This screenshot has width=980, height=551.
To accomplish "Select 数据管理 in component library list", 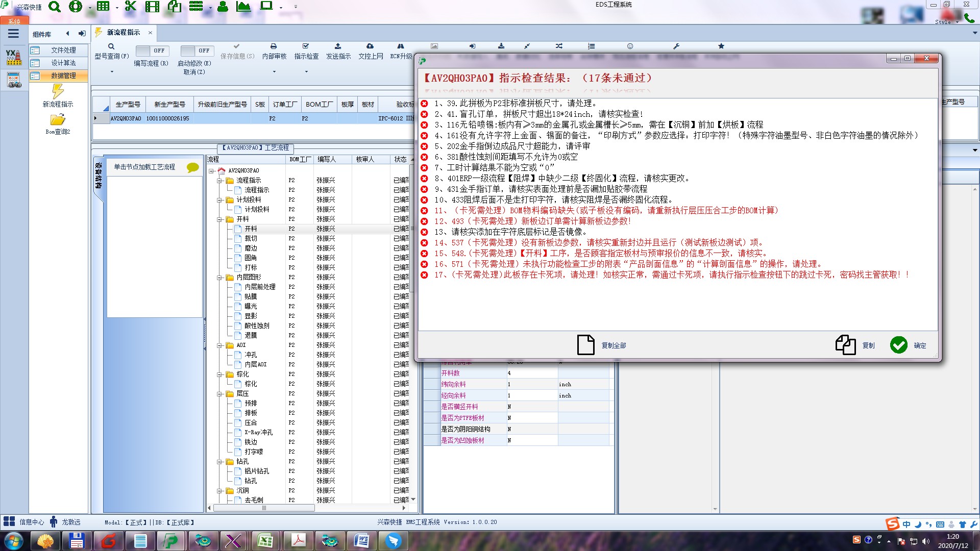I will (x=63, y=76).
